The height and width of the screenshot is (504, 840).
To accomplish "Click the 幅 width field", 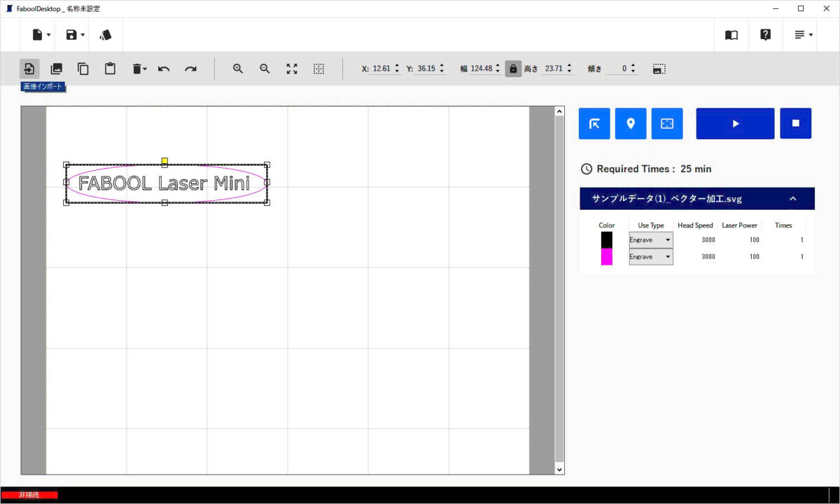I will (x=481, y=69).
